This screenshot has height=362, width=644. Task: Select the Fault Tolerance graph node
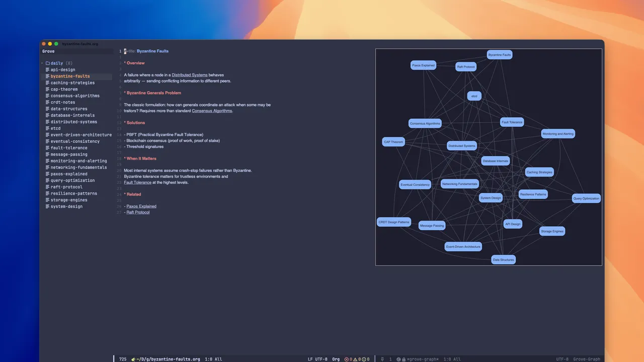(x=512, y=122)
